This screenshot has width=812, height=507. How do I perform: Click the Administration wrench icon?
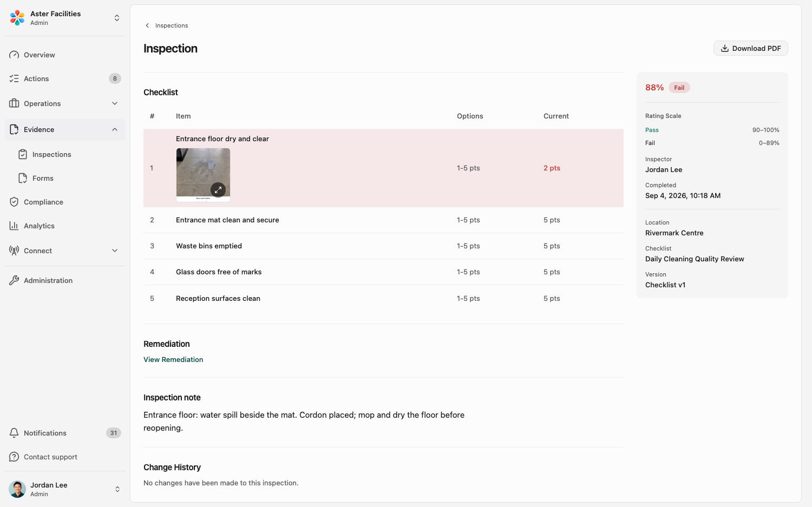14,280
